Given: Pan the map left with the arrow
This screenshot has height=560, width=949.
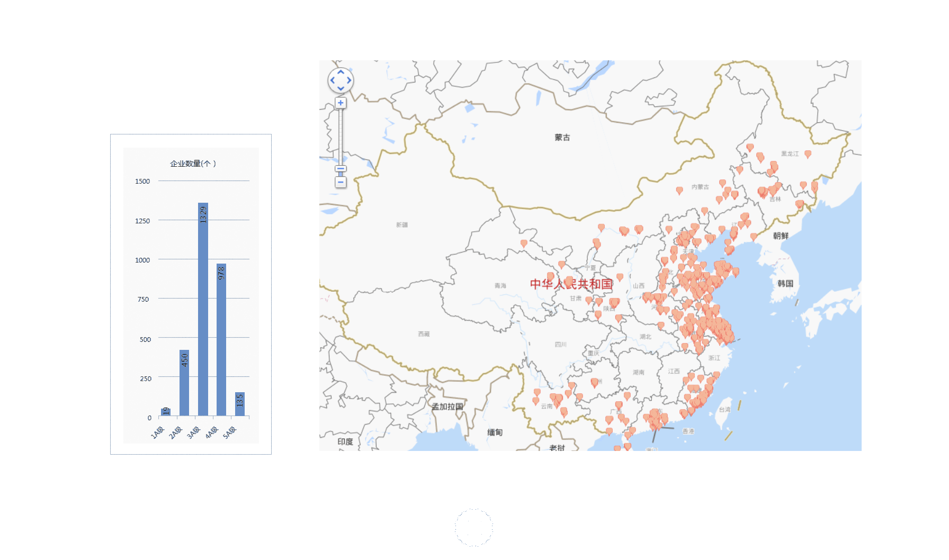Looking at the screenshot, I should pyautogui.click(x=333, y=80).
